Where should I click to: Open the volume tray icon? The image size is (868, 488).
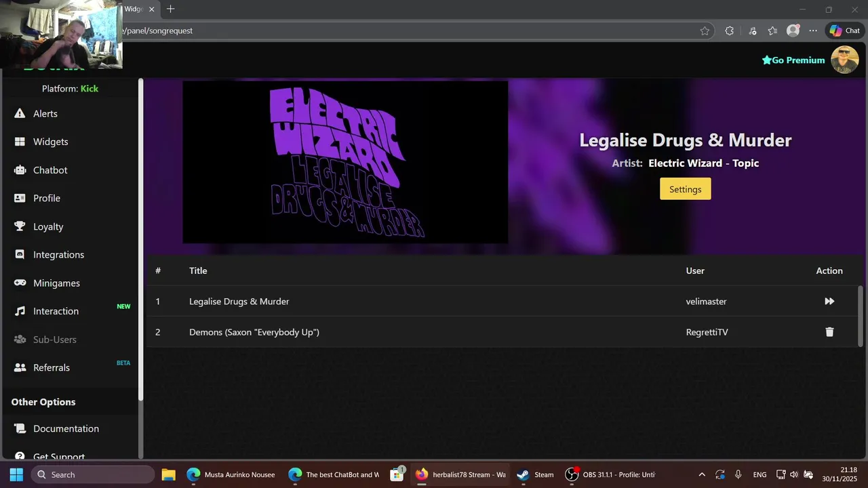click(x=794, y=474)
